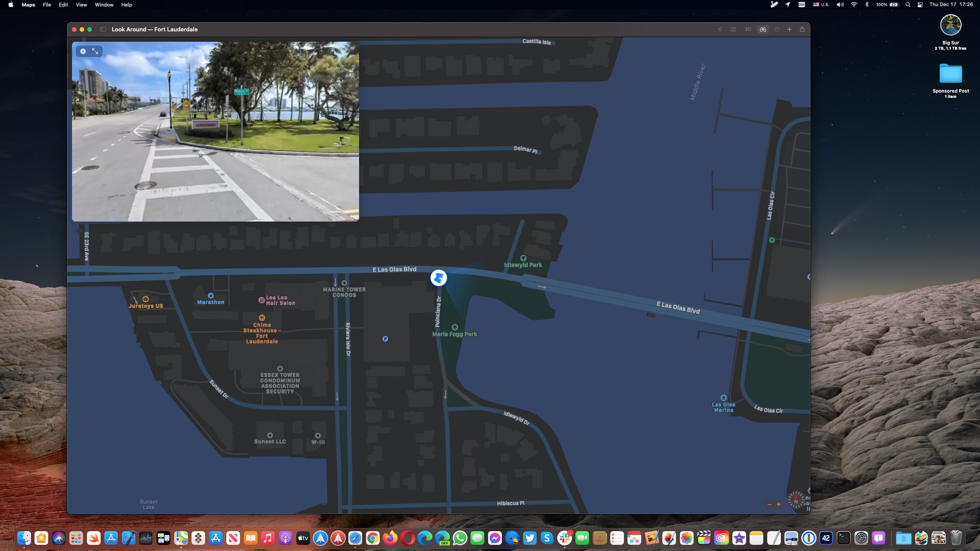The width and height of the screenshot is (980, 551).
Task: Toggle the Look Around binoculars button
Action: (763, 29)
